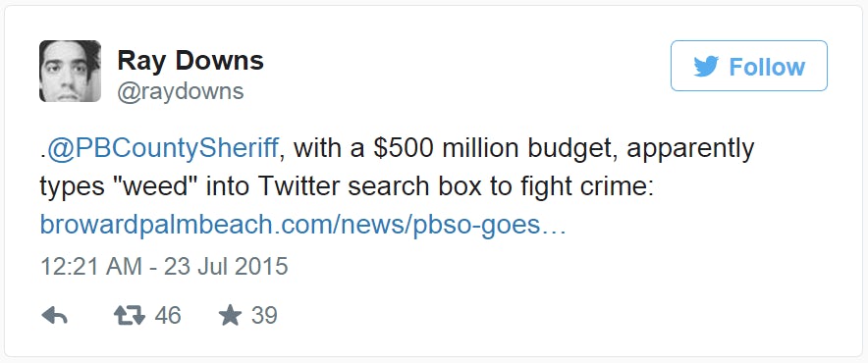
Task: Click the Twitter bird icon in Follow button
Action: [706, 67]
